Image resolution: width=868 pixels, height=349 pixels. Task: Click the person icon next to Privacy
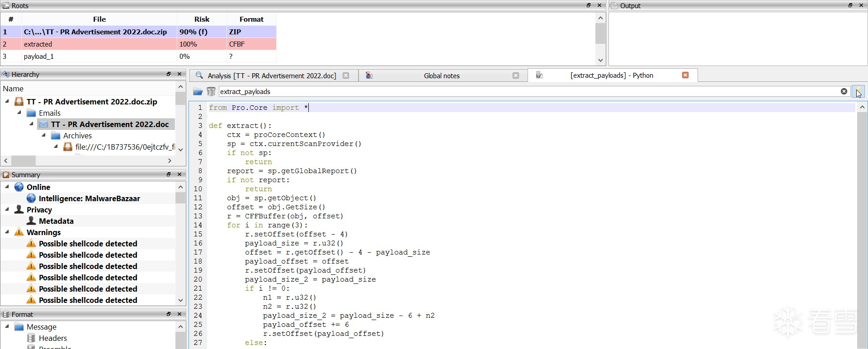tap(19, 210)
